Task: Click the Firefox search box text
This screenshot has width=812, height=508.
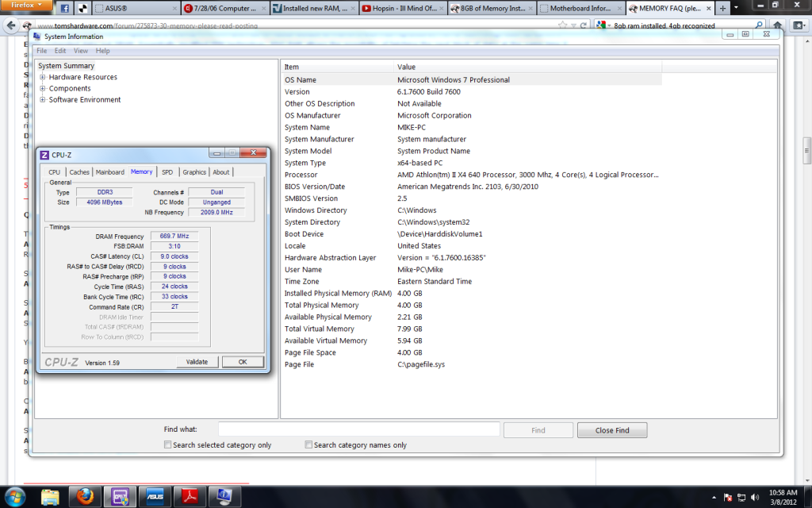Action: [x=665, y=25]
